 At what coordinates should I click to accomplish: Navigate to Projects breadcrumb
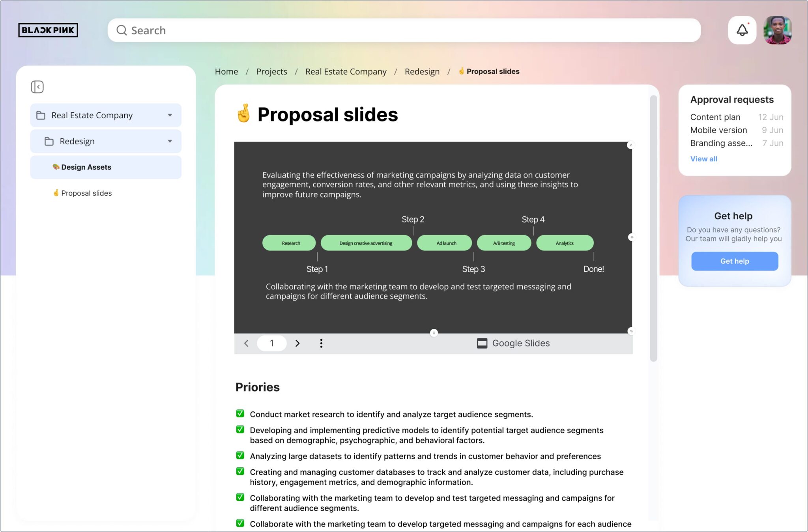271,71
